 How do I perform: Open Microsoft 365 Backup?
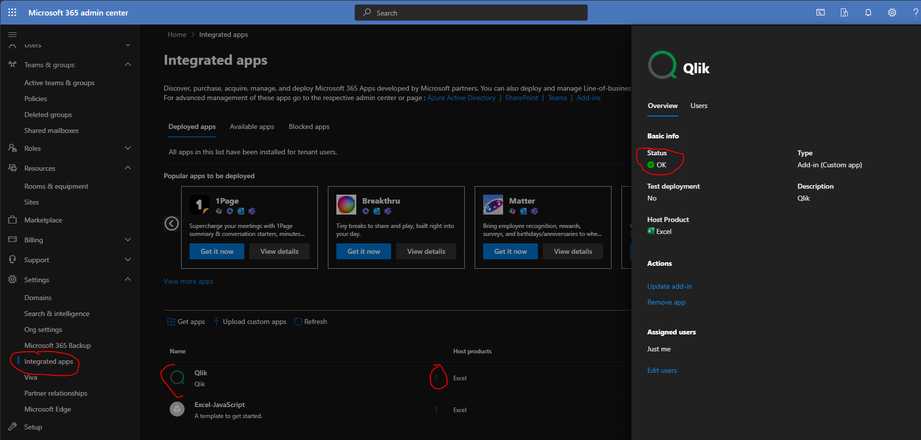[x=58, y=345]
